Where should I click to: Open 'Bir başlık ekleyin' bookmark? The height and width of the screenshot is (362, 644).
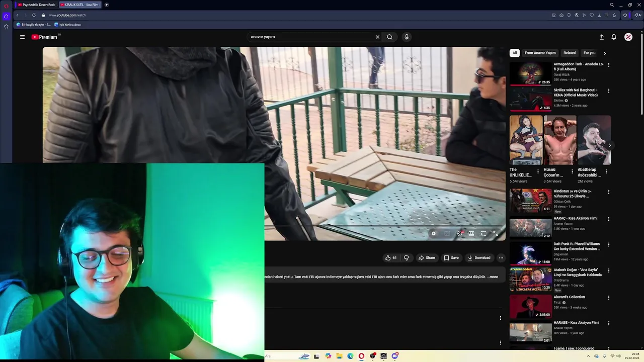(x=34, y=24)
